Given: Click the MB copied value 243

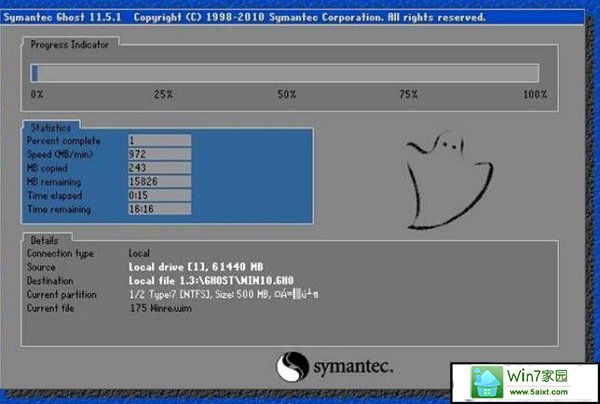Looking at the screenshot, I should [160, 168].
